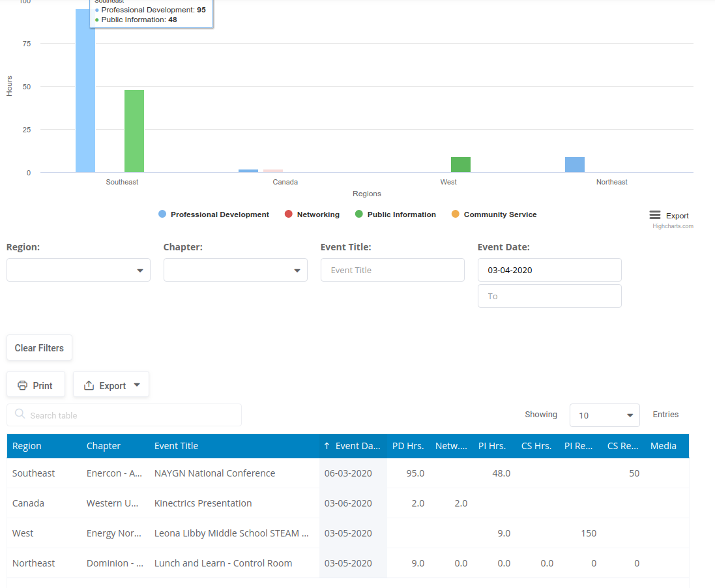The height and width of the screenshot is (588, 715).
Task: Click the Event Date 'To' field
Action: coord(549,296)
